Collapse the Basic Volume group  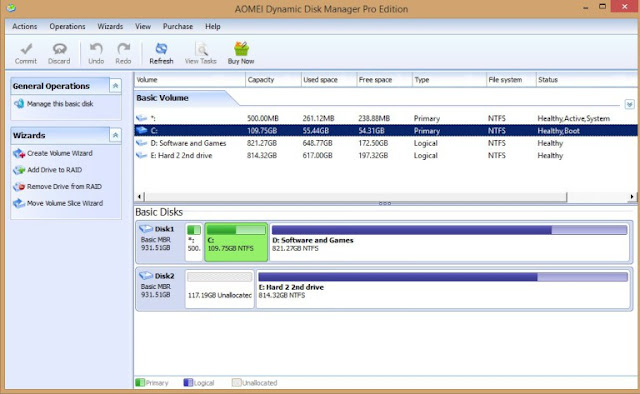629,105
